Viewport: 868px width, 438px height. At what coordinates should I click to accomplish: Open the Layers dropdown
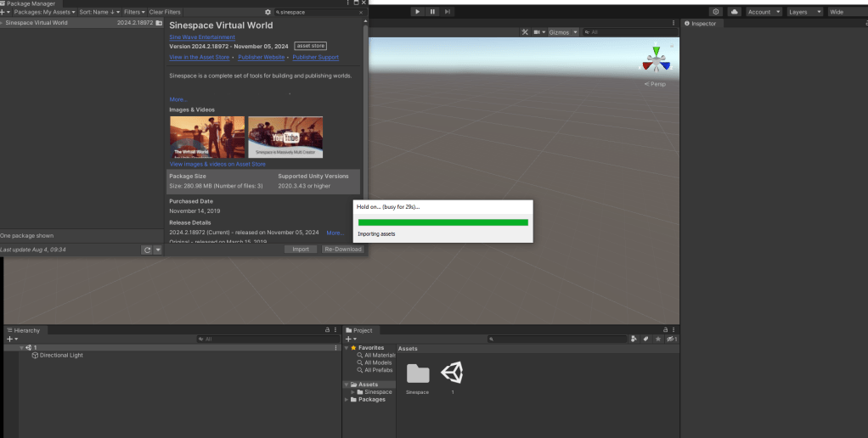click(x=803, y=12)
